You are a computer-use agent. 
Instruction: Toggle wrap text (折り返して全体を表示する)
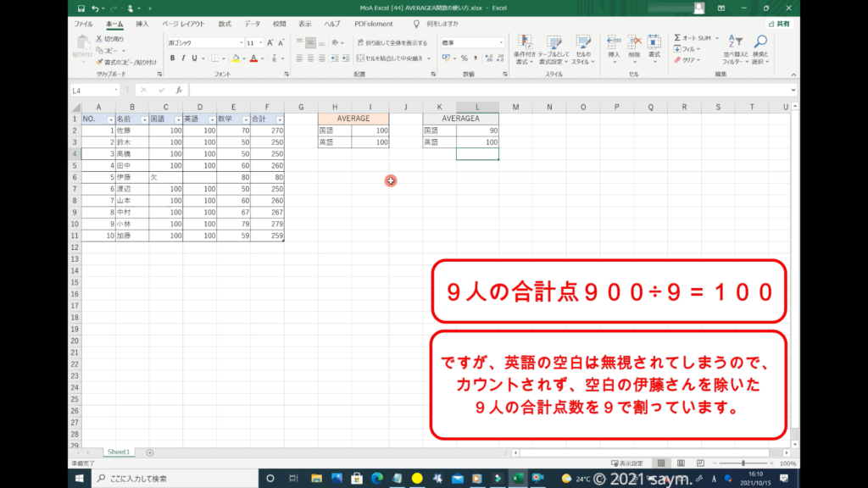392,42
